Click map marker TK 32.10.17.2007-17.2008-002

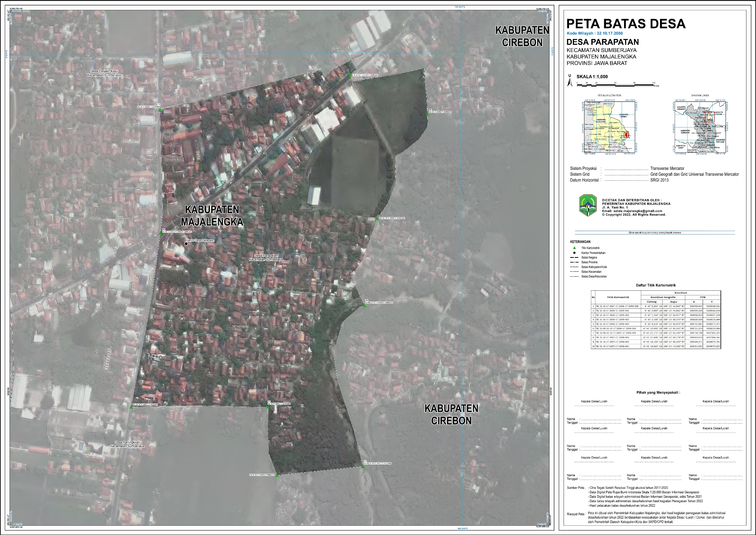pyautogui.click(x=268, y=407)
